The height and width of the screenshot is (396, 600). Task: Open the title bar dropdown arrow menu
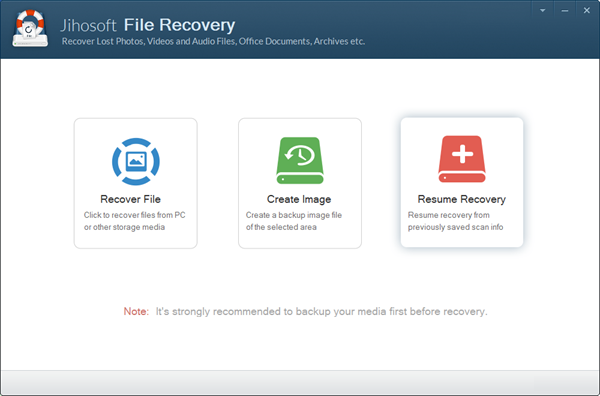(543, 11)
